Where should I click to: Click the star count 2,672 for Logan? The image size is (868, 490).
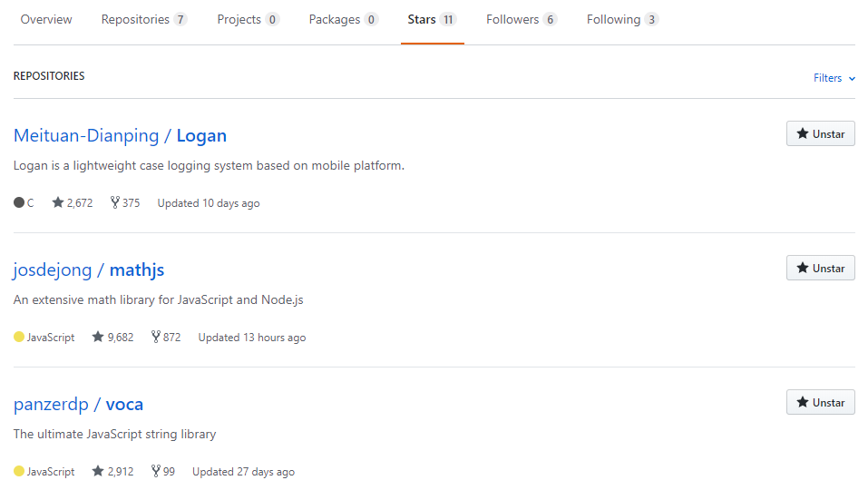point(73,202)
